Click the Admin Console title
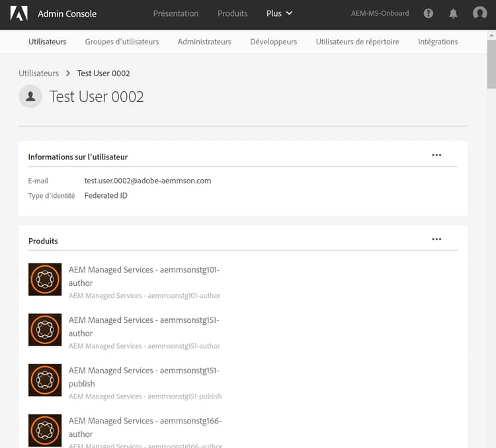This screenshot has width=496, height=448. (x=67, y=14)
